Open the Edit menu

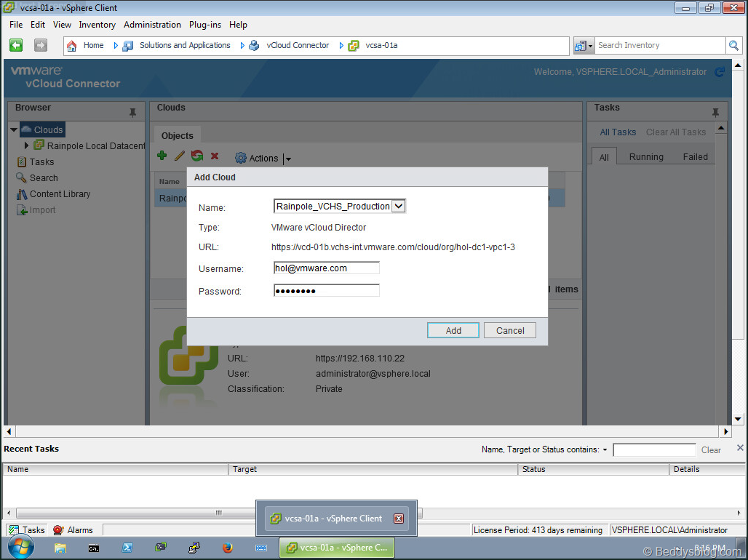pyautogui.click(x=38, y=25)
